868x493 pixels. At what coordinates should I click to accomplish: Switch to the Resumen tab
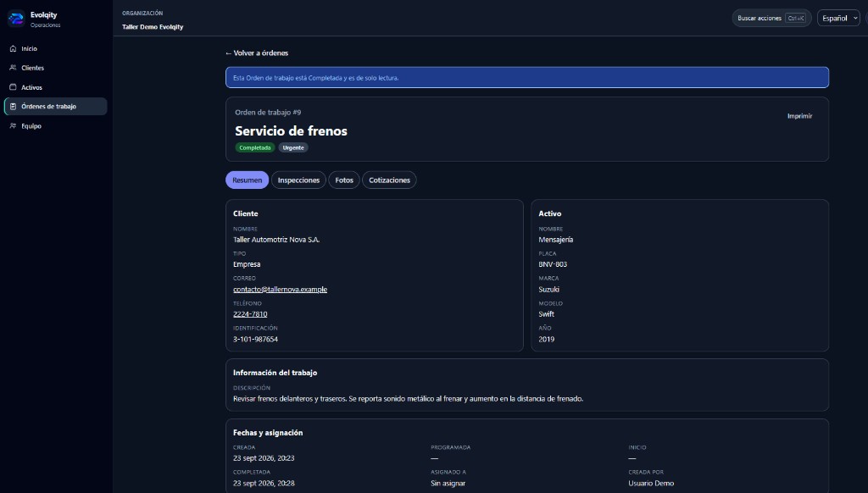247,180
